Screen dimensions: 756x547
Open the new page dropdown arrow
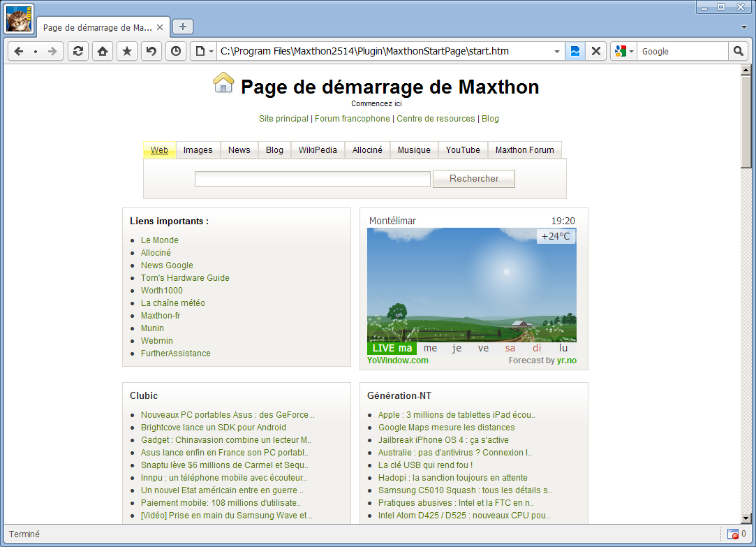pyautogui.click(x=212, y=51)
